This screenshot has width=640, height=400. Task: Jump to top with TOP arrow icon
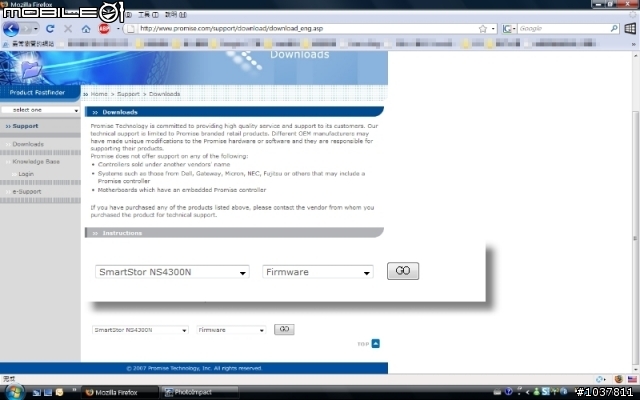click(376, 344)
